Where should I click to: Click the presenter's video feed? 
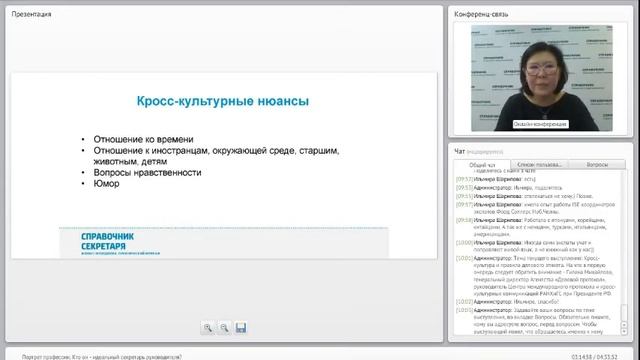[x=542, y=78]
